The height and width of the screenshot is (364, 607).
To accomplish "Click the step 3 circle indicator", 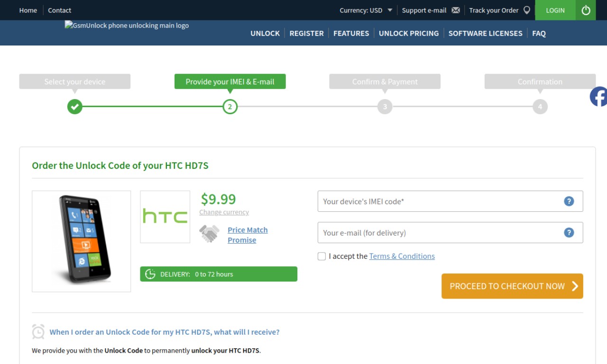I will (x=385, y=107).
